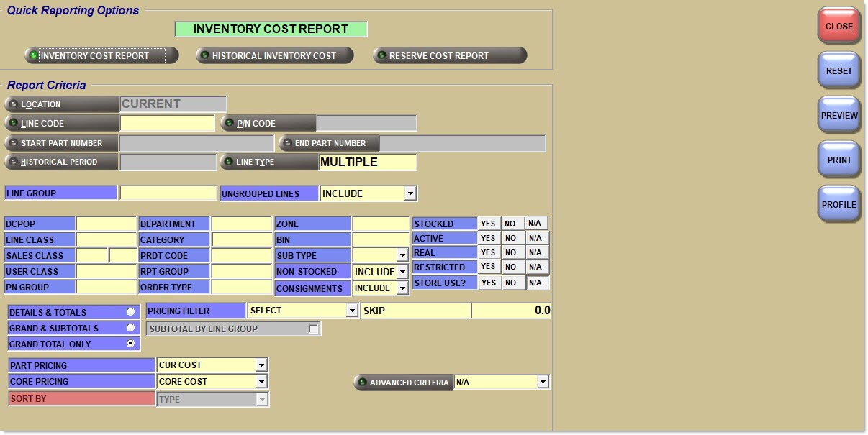868x435 pixels.
Task: Expand the PART PRICING cost dropdown
Action: tap(261, 365)
